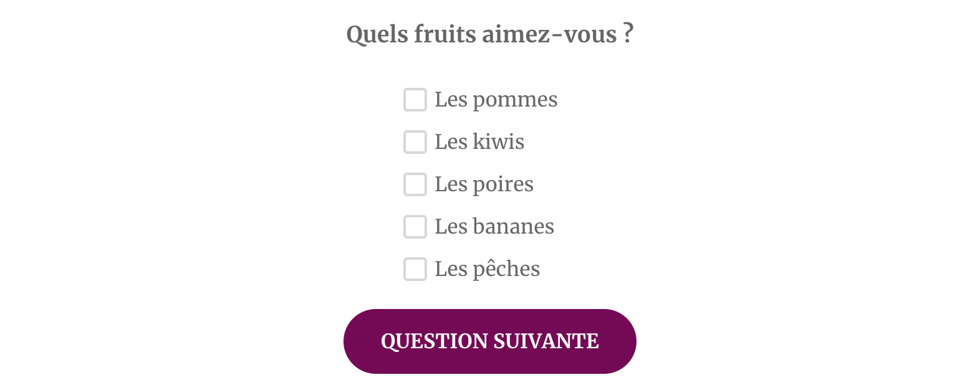Screen dimensions: 980x390
Task: Click the QUESTION SUIVANTE button
Action: (490, 341)
